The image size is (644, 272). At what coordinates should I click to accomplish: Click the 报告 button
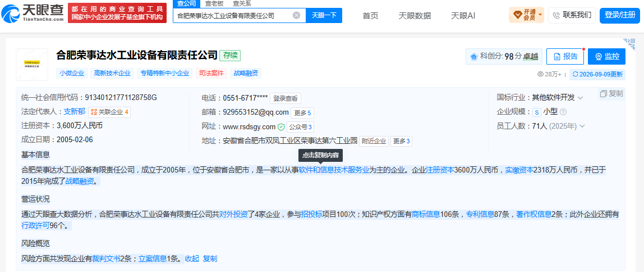tap(565, 56)
